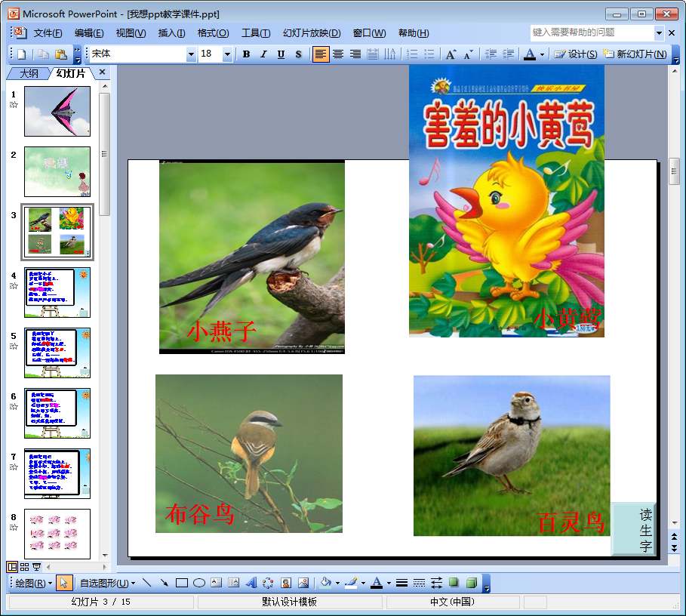The image size is (686, 616).
Task: Click the arrow style icon
Action: pos(437,583)
